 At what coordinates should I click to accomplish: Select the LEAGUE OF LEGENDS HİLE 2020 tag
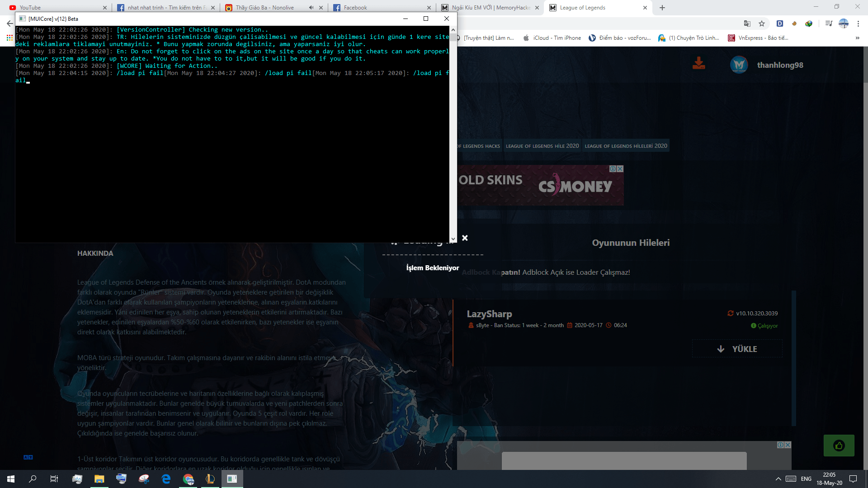[x=542, y=146]
